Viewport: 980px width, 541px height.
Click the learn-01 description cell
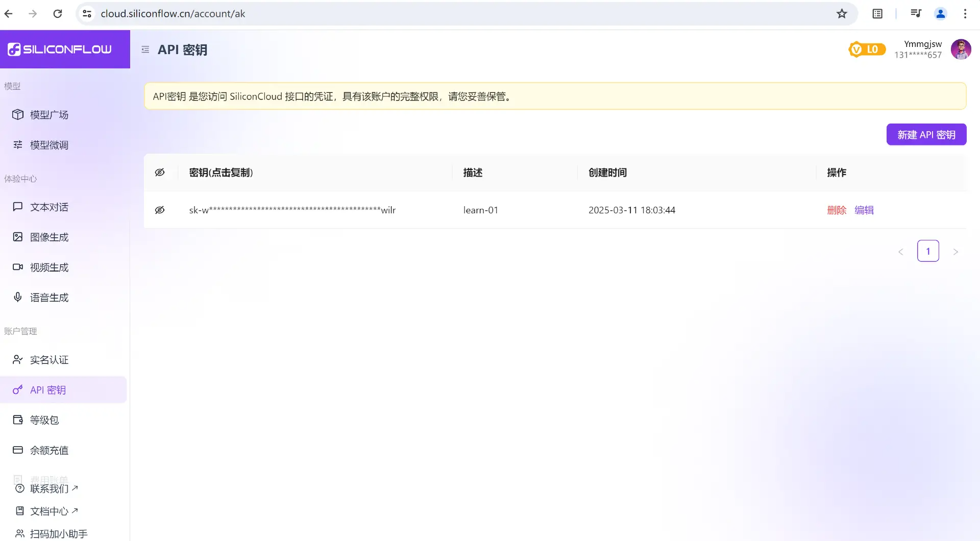480,210
